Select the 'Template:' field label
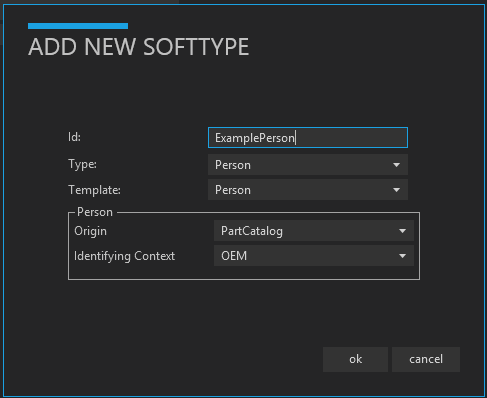The height and width of the screenshot is (398, 487). 95,190
